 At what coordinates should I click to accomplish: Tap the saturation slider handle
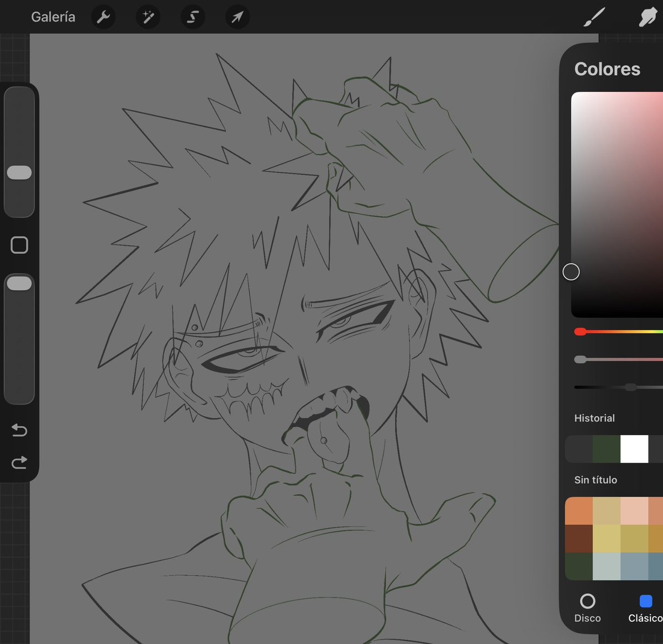579,359
